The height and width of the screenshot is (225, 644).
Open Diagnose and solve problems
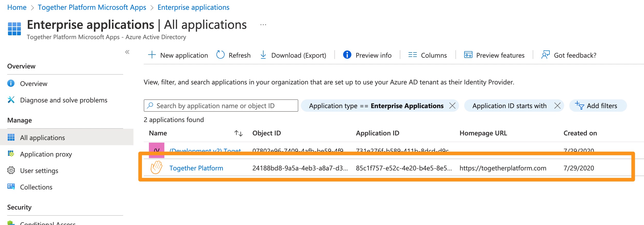(x=64, y=100)
